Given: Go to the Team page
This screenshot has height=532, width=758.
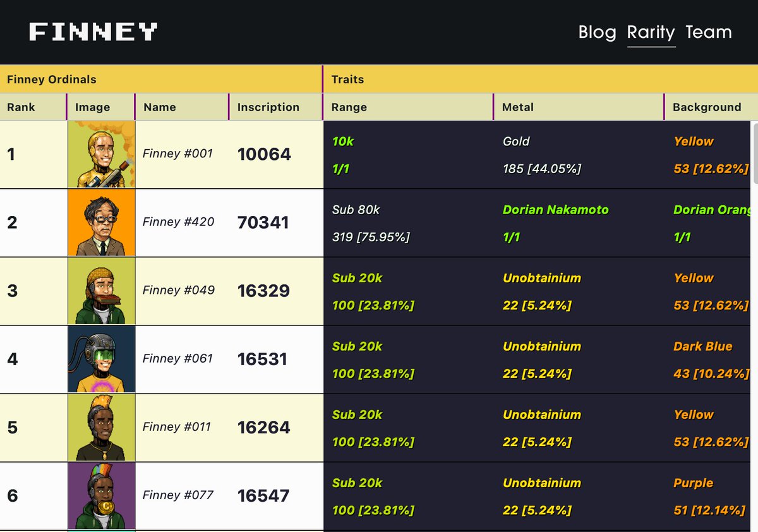Looking at the screenshot, I should tap(709, 32).
